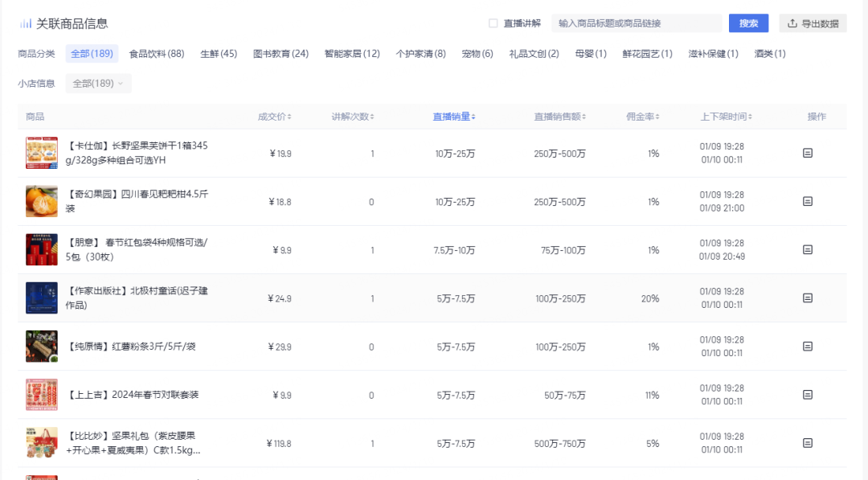Sort the table by 佣金率

pos(642,117)
